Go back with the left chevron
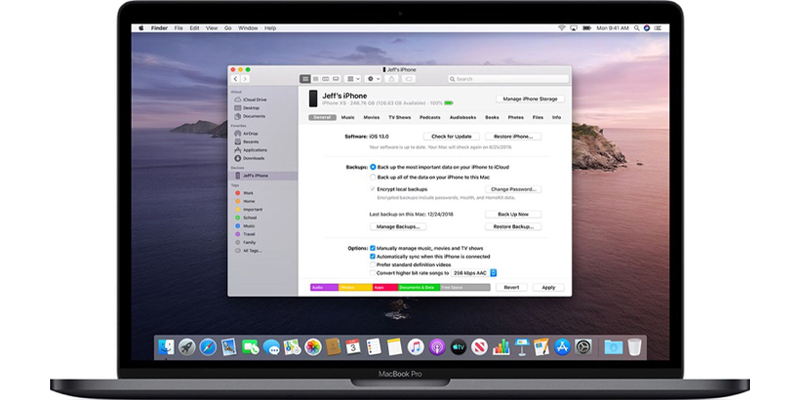 point(235,79)
